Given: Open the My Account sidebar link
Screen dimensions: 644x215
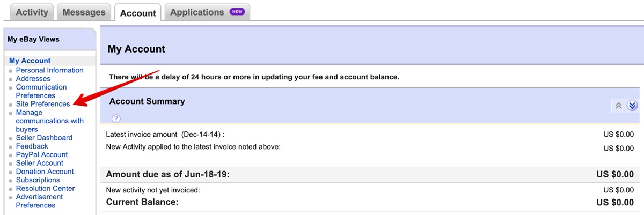Looking at the screenshot, I should point(30,61).
